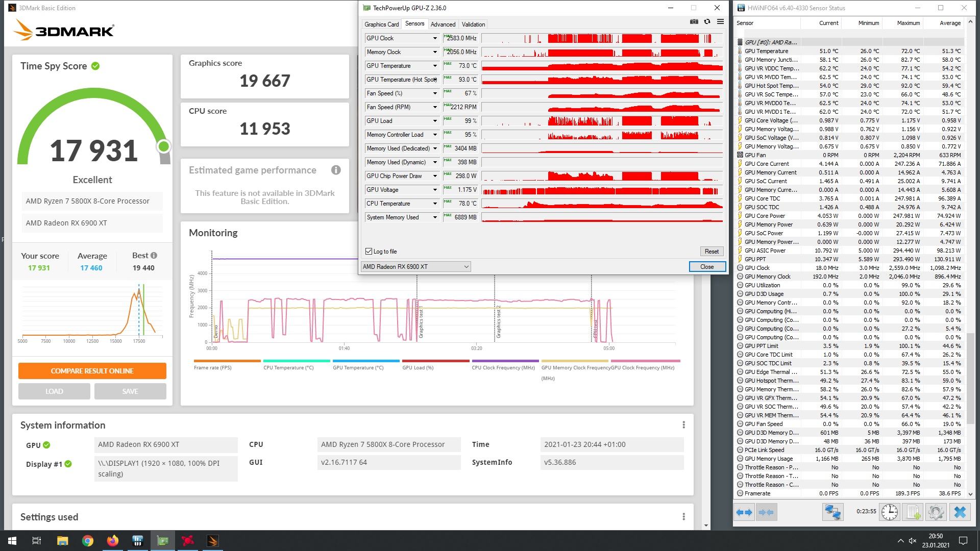
Task: Click the COMPARE RESULT ONLINE button
Action: tap(92, 371)
